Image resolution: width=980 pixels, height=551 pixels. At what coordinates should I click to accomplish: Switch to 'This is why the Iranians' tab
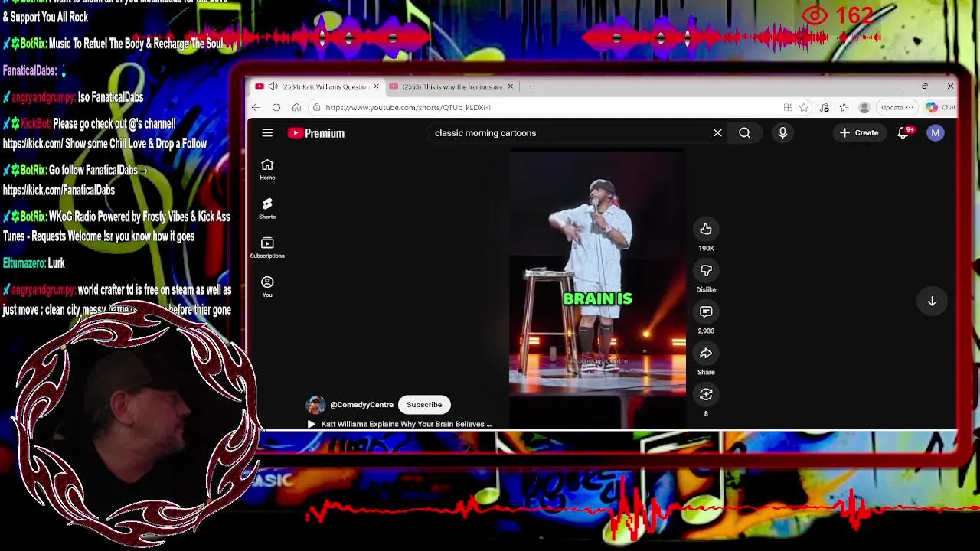click(x=452, y=86)
